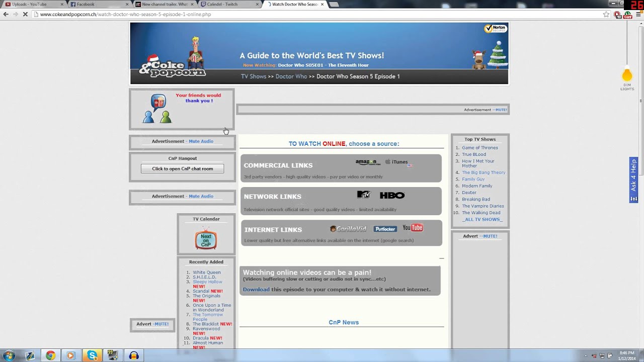644x362 pixels.
Task: Click the Putlocker logo
Action: coord(385,229)
